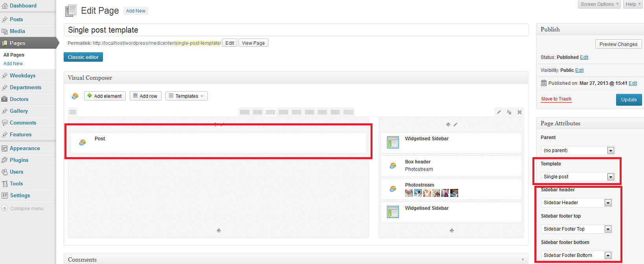Click the Post element's cube icon
Image resolution: width=644 pixels, height=264 pixels.
pyautogui.click(x=83, y=143)
